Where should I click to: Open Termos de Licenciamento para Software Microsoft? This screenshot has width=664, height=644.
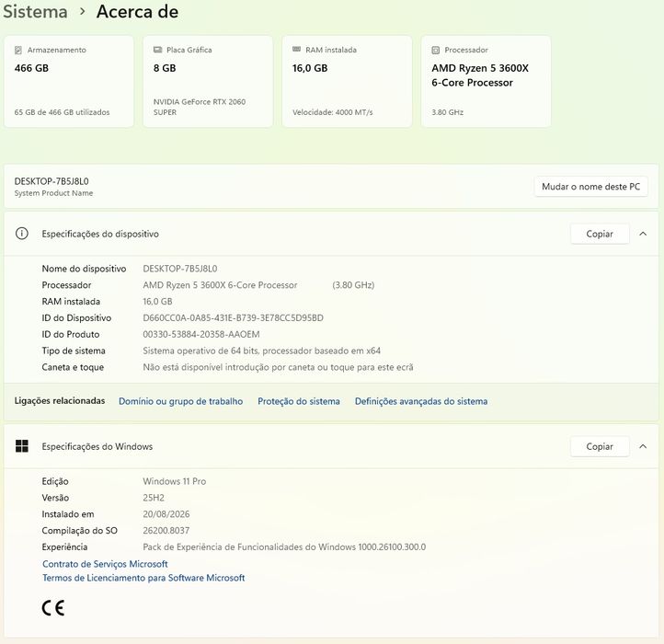(143, 578)
